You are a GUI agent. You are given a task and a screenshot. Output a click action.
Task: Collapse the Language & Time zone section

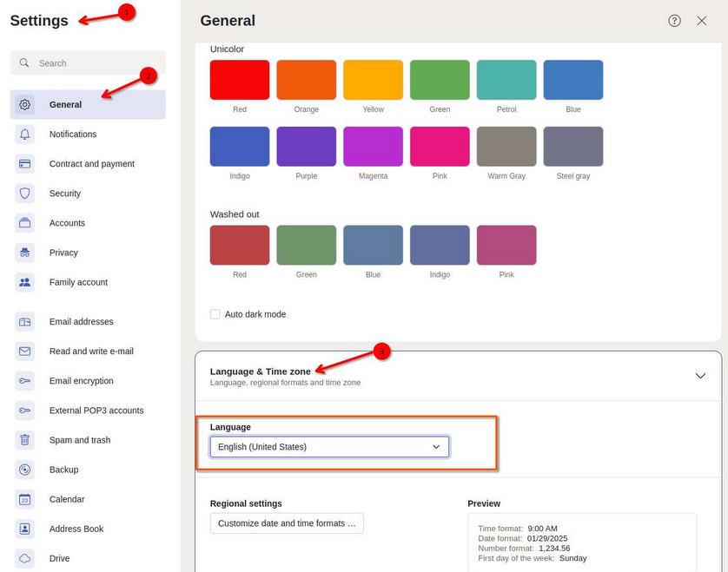tap(700, 376)
